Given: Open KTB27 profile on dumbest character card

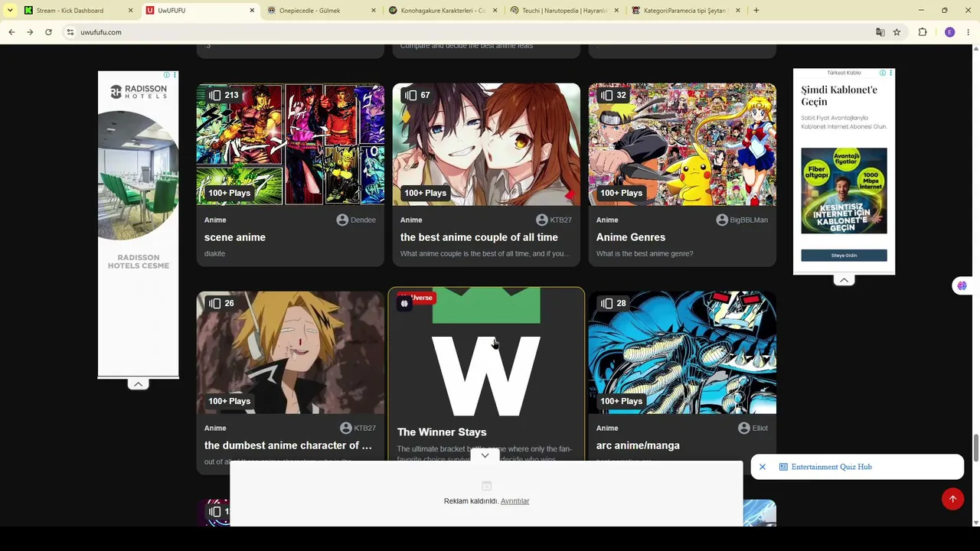Looking at the screenshot, I should (x=358, y=428).
